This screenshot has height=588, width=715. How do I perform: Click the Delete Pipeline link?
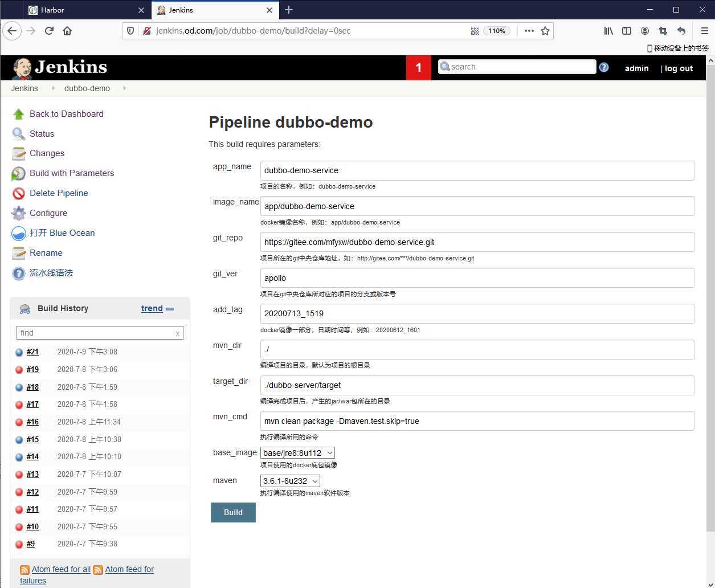click(x=59, y=193)
